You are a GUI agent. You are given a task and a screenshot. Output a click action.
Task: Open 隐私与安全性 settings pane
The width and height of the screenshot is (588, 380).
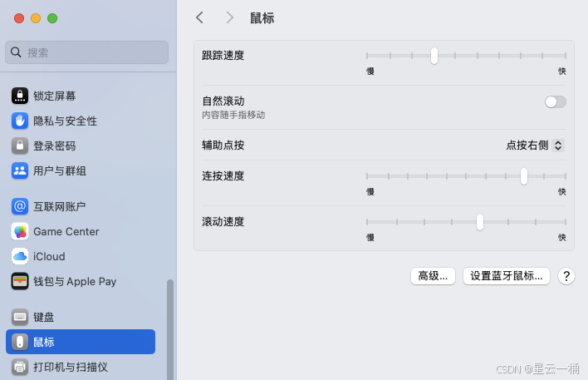(81, 121)
